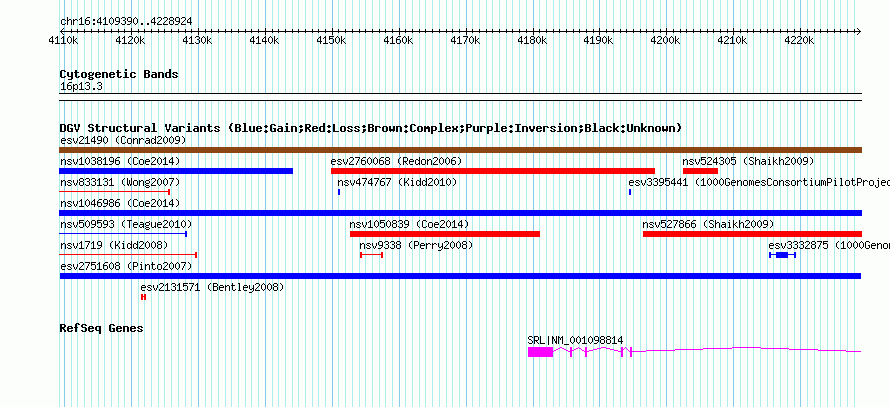Viewport: 890px width, 407px height.
Task: Click the 4210k ruler tick label
Action: click(x=732, y=41)
